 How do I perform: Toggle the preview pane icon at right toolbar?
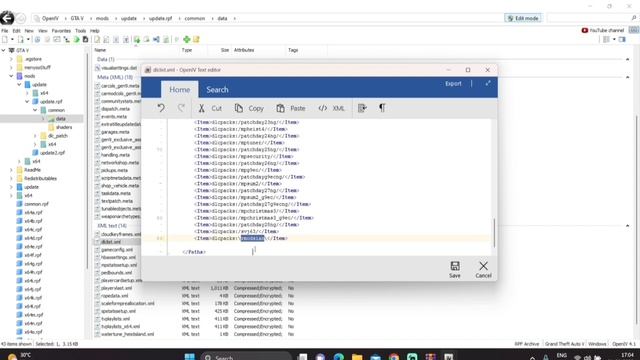click(622, 39)
